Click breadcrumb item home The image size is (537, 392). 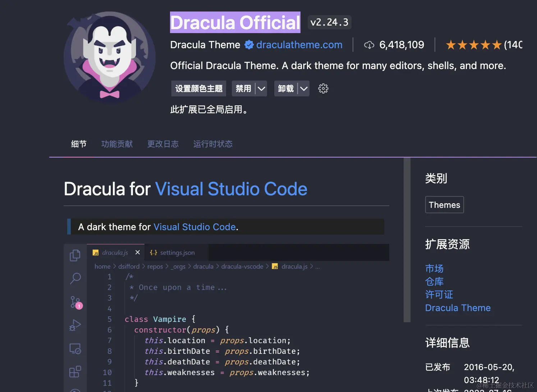[102, 266]
